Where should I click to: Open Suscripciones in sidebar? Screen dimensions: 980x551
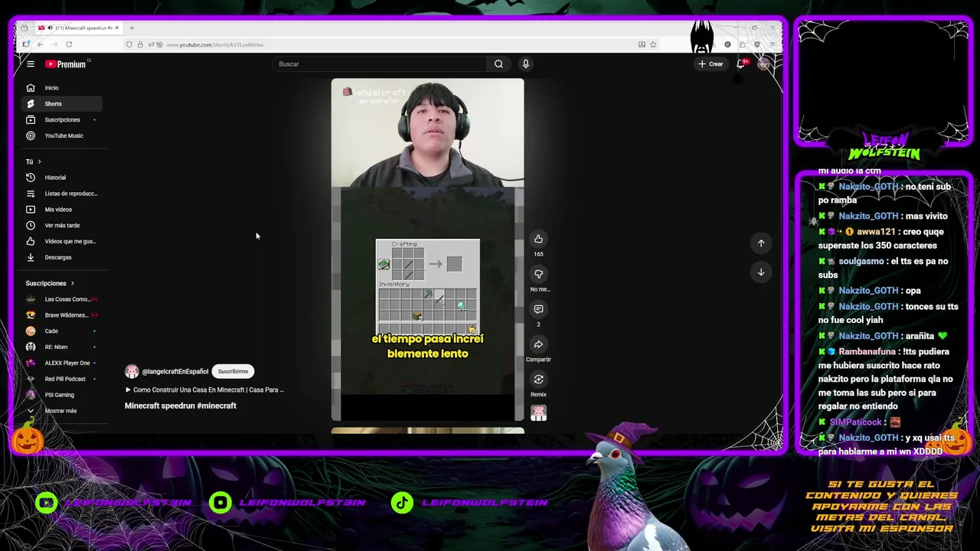click(x=60, y=120)
